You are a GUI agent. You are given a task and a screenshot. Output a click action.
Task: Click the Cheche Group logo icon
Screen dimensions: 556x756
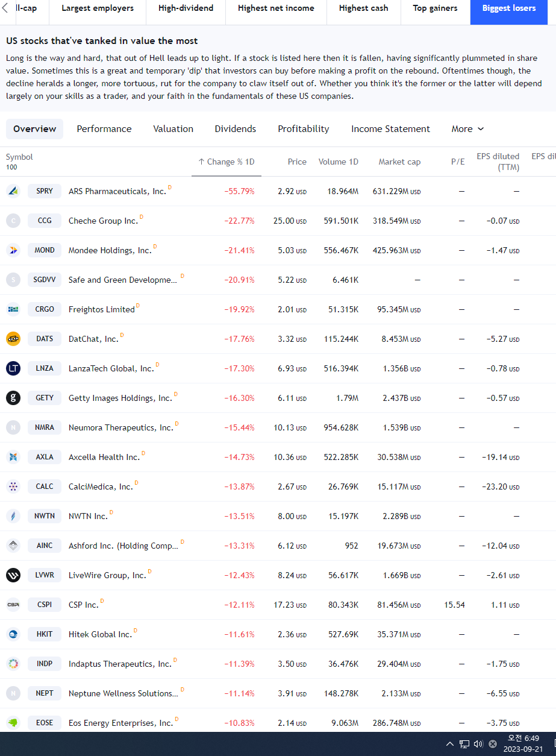pos(13,221)
